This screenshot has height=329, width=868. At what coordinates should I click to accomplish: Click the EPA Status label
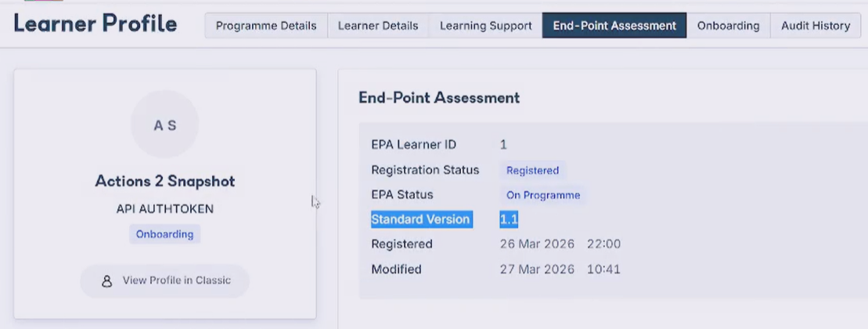coord(402,194)
